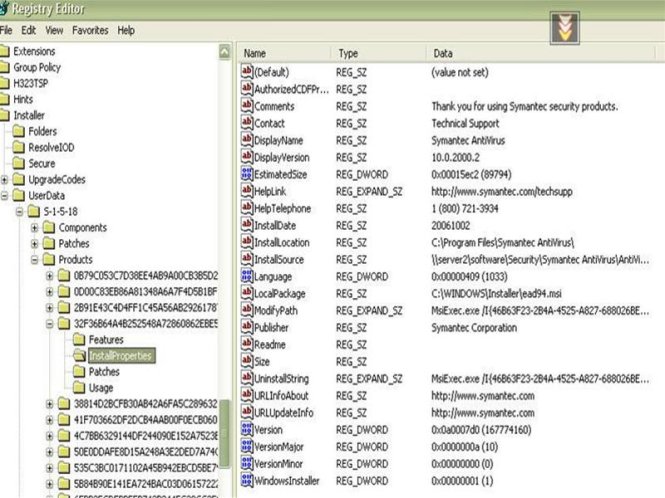Click the binary icon of VersionMinor value
The image size is (665, 498).
click(x=247, y=463)
